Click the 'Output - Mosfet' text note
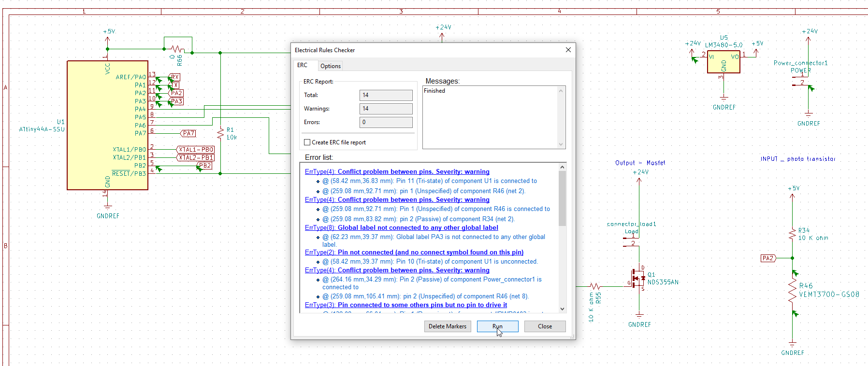The image size is (868, 366). (x=640, y=163)
